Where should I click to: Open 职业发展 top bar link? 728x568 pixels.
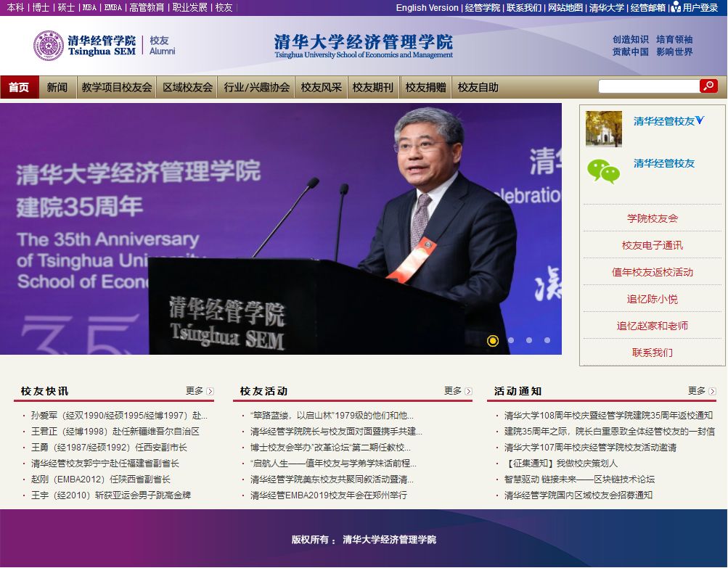click(190, 7)
